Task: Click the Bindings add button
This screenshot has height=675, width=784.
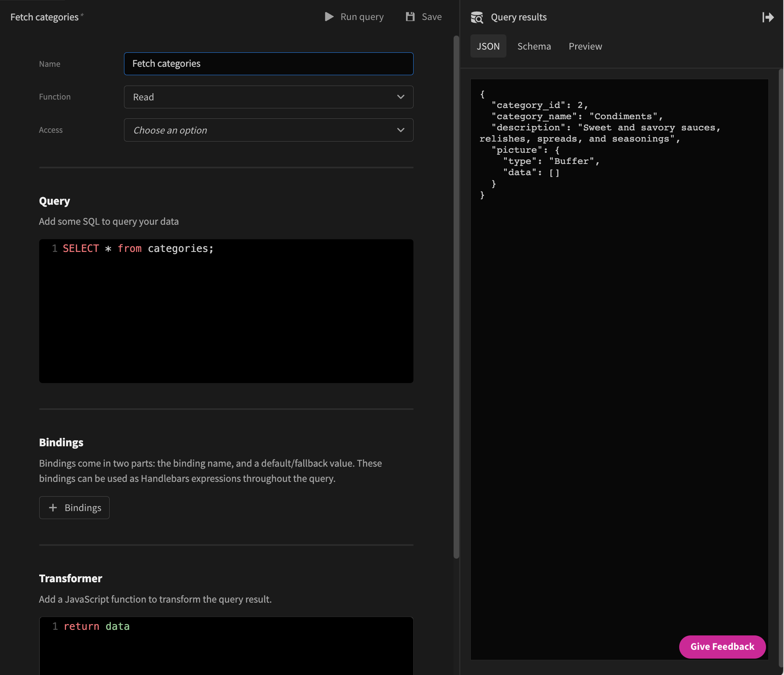Action: (x=74, y=507)
